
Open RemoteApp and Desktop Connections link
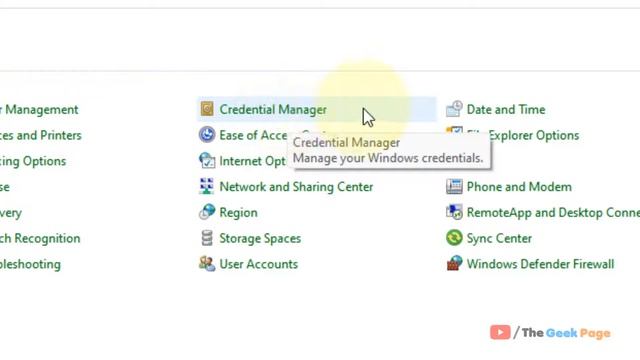(x=553, y=213)
